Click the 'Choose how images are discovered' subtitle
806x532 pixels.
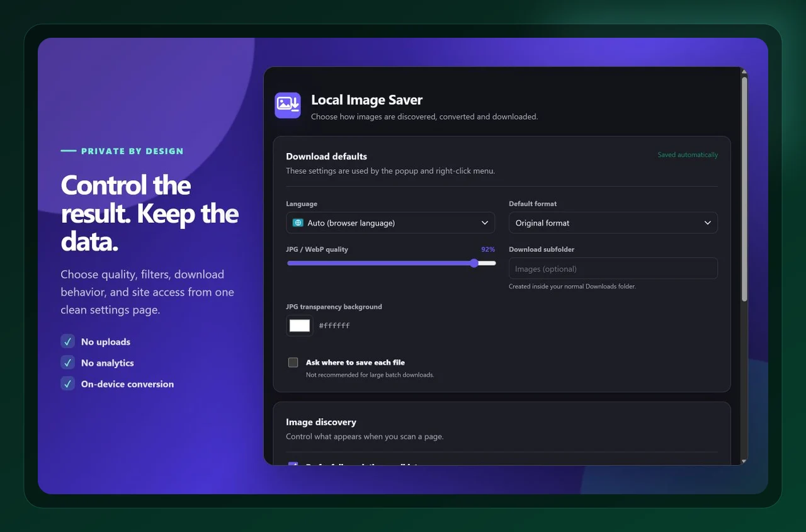[424, 116]
